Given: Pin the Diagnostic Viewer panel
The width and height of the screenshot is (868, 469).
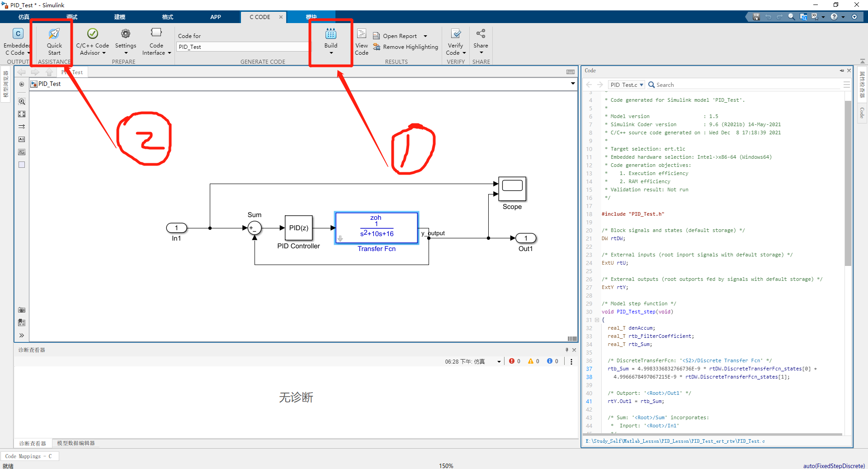Looking at the screenshot, I should [566, 350].
